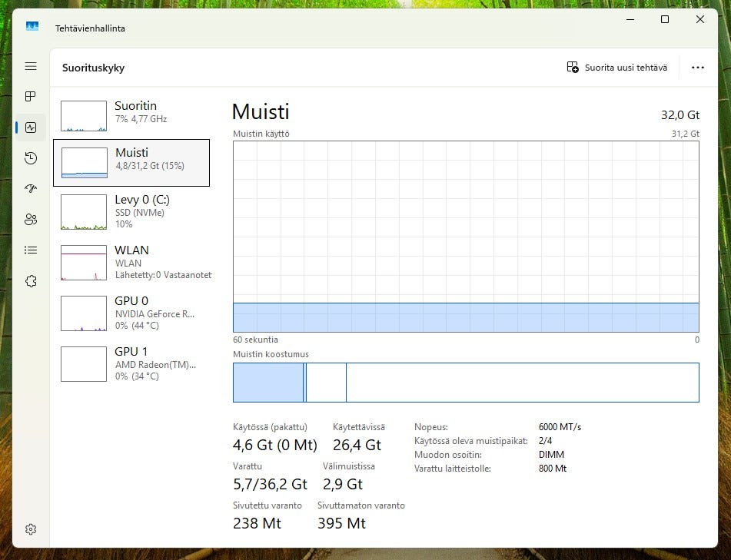Click the Muistin koostumus composition bar
Viewport: 731px width, 560px height.
466,383
